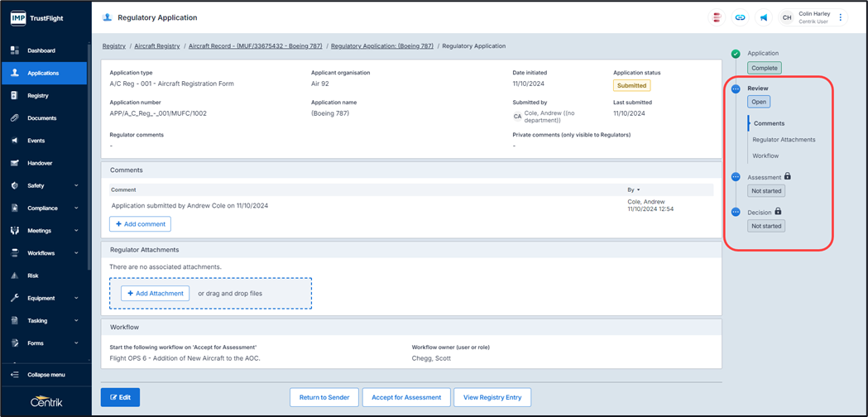Click the red database icon in header
The image size is (868, 417).
tap(717, 17)
